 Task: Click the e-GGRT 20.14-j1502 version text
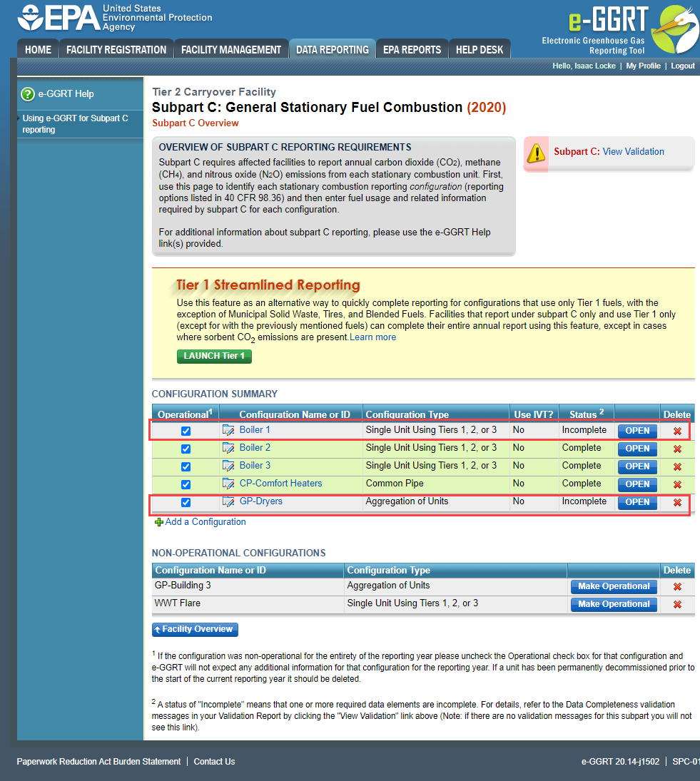pyautogui.click(x=620, y=762)
